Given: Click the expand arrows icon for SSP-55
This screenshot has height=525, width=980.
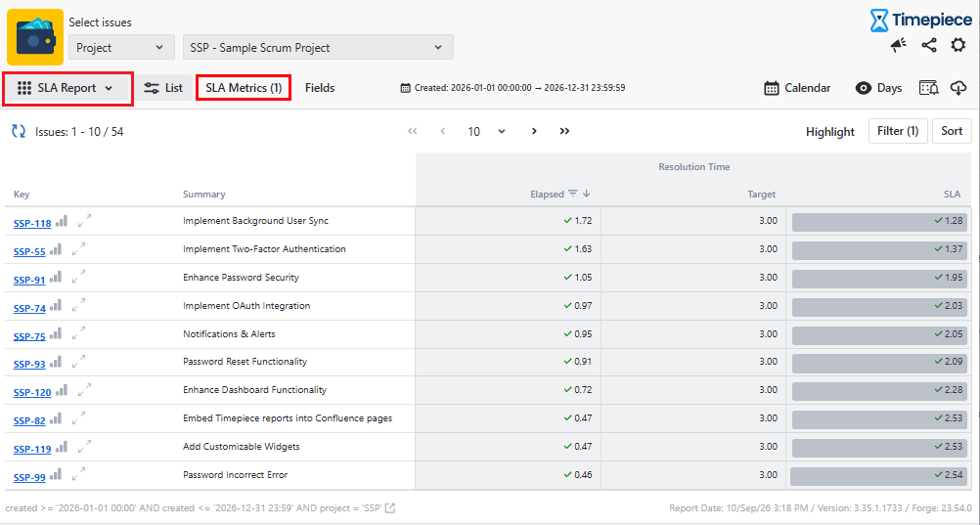Looking at the screenshot, I should tap(79, 248).
